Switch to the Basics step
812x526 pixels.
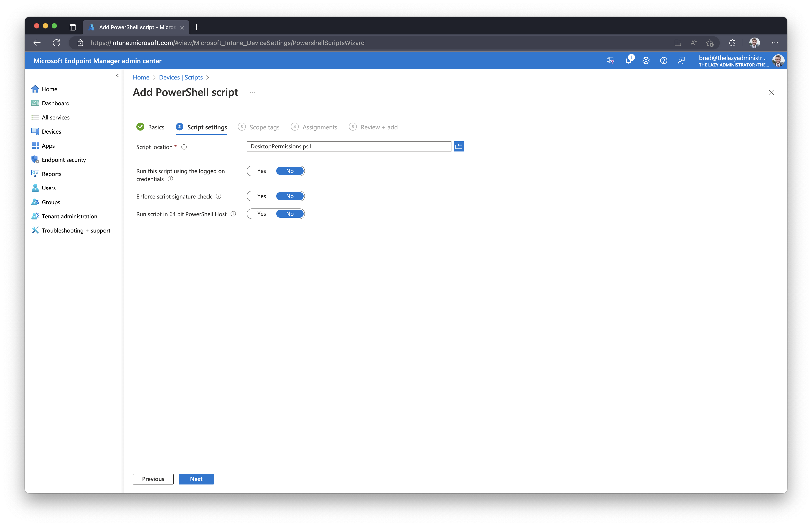150,127
